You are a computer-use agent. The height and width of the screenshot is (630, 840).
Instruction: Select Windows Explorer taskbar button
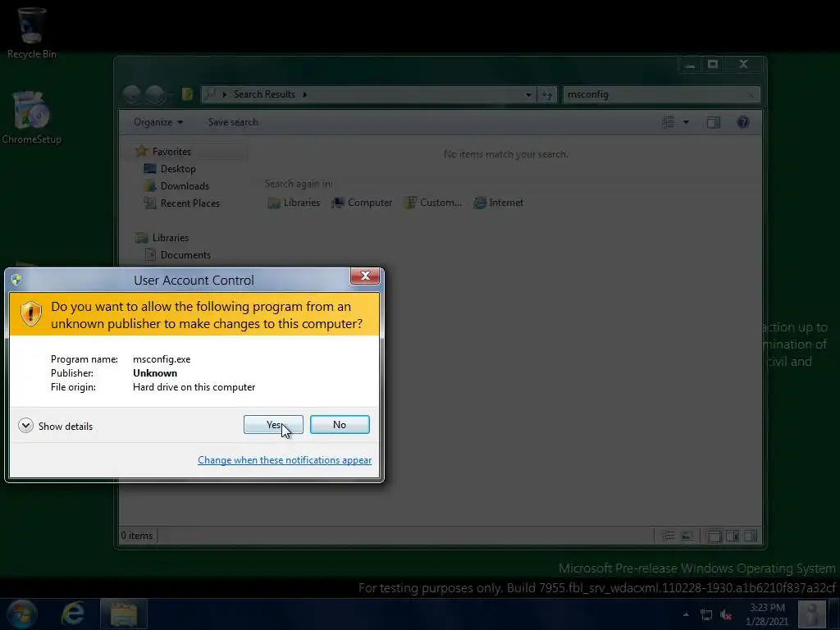[124, 614]
